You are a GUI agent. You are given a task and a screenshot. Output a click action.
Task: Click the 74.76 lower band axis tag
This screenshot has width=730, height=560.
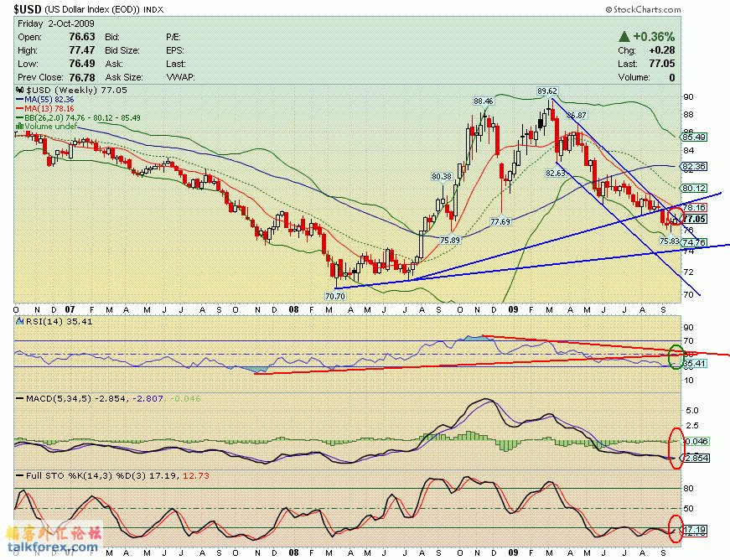tap(694, 242)
